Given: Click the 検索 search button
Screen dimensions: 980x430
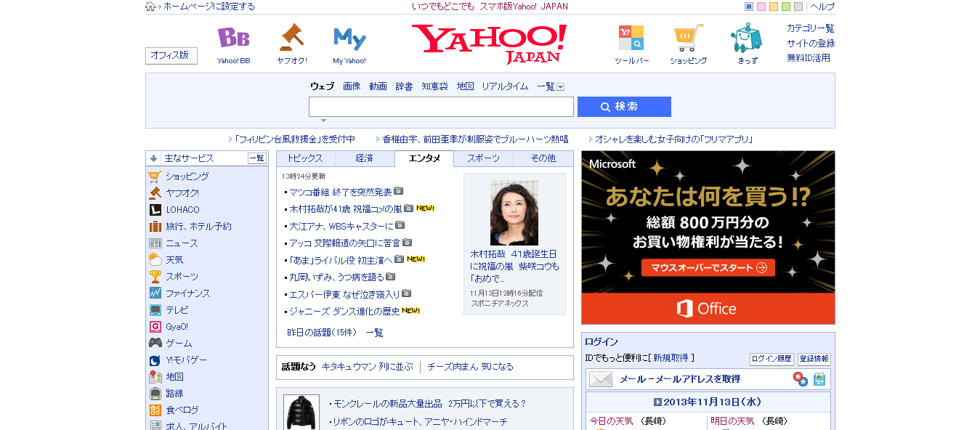Looking at the screenshot, I should coord(624,107).
